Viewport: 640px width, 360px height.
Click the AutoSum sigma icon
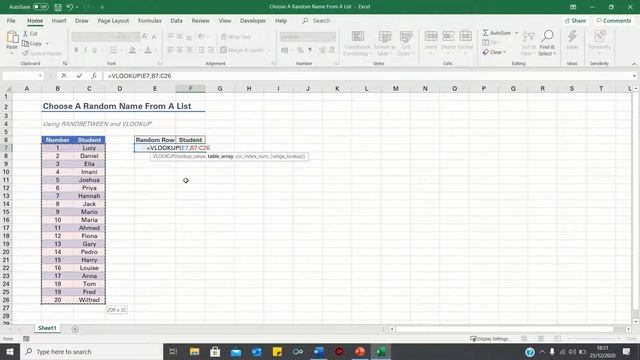coord(485,33)
